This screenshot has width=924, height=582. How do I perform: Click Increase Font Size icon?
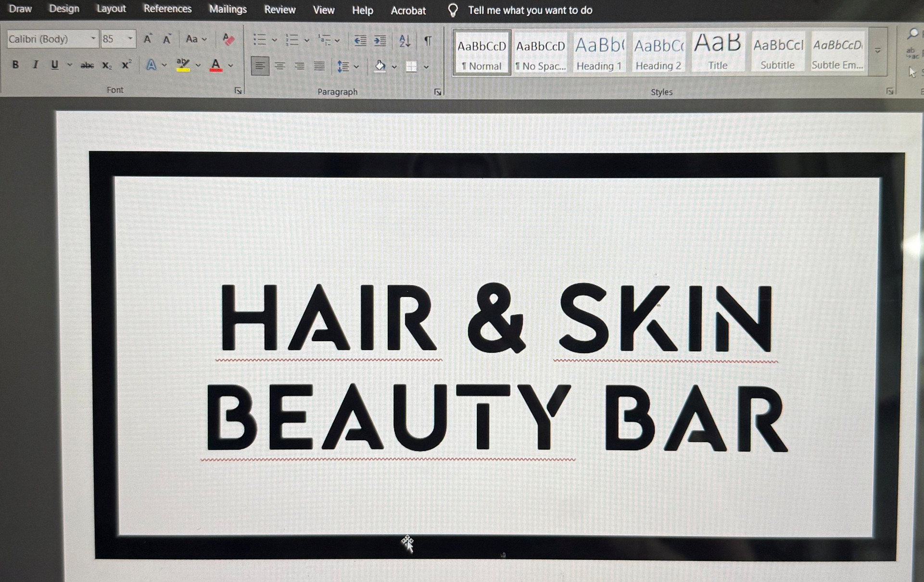(148, 39)
